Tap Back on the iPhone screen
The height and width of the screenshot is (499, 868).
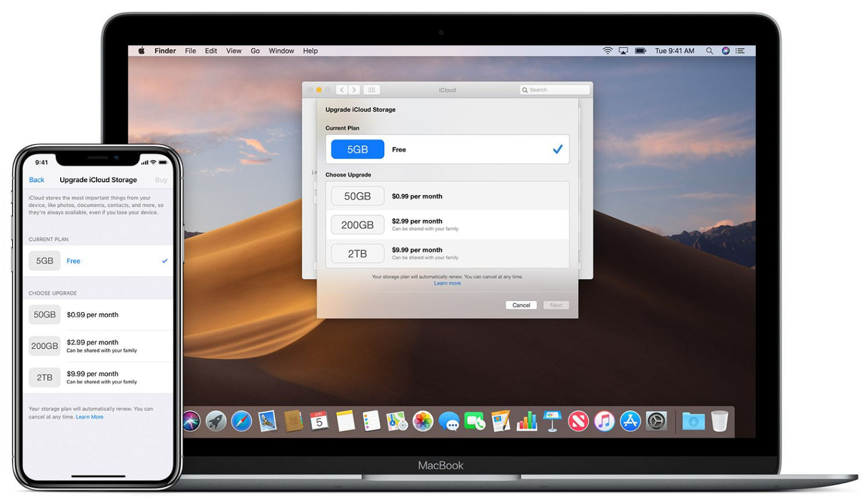point(36,180)
